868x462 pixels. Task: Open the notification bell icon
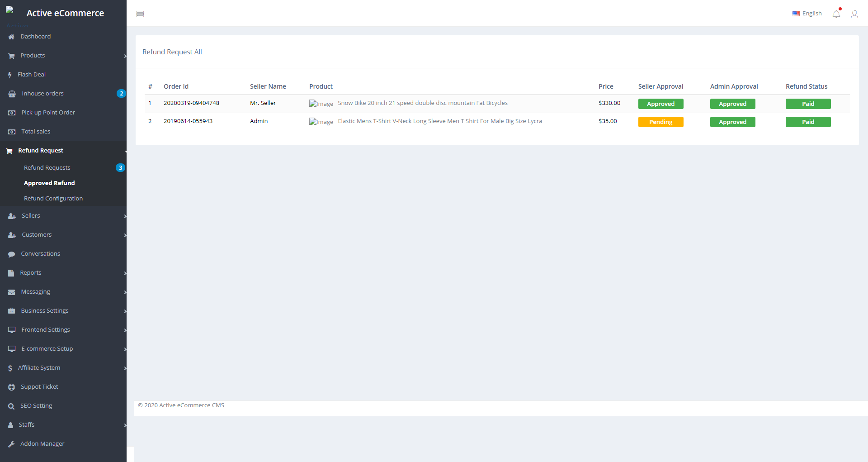(x=836, y=14)
